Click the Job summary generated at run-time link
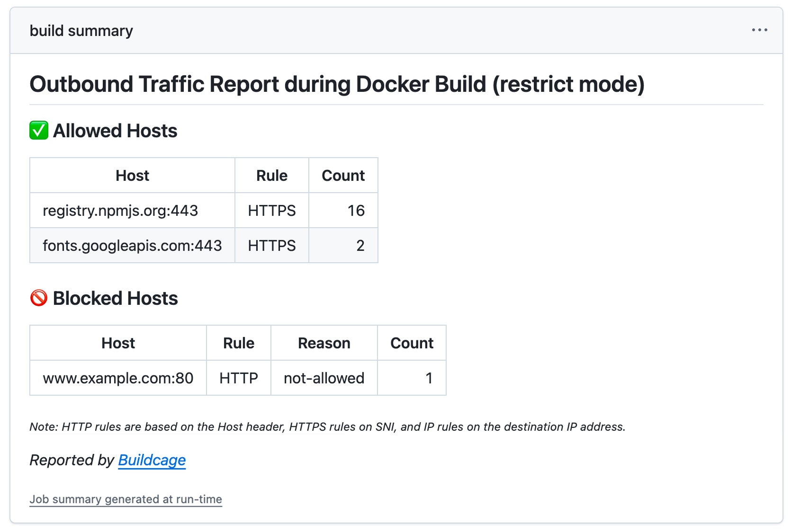 pyautogui.click(x=126, y=499)
